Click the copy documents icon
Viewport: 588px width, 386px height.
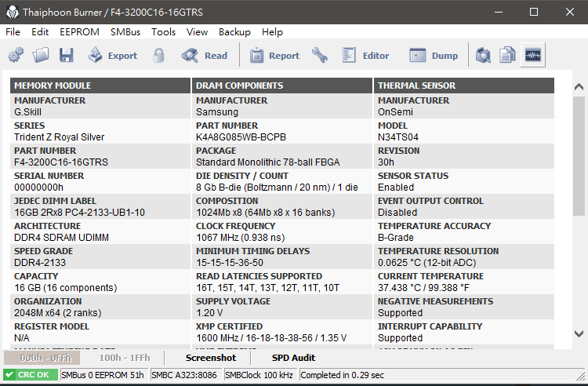(x=507, y=55)
